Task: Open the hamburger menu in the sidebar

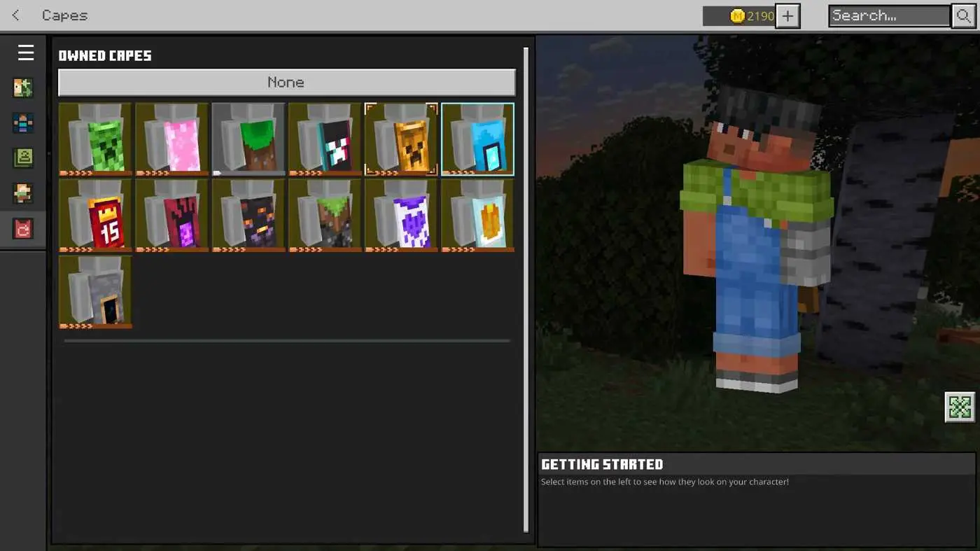Action: point(26,53)
